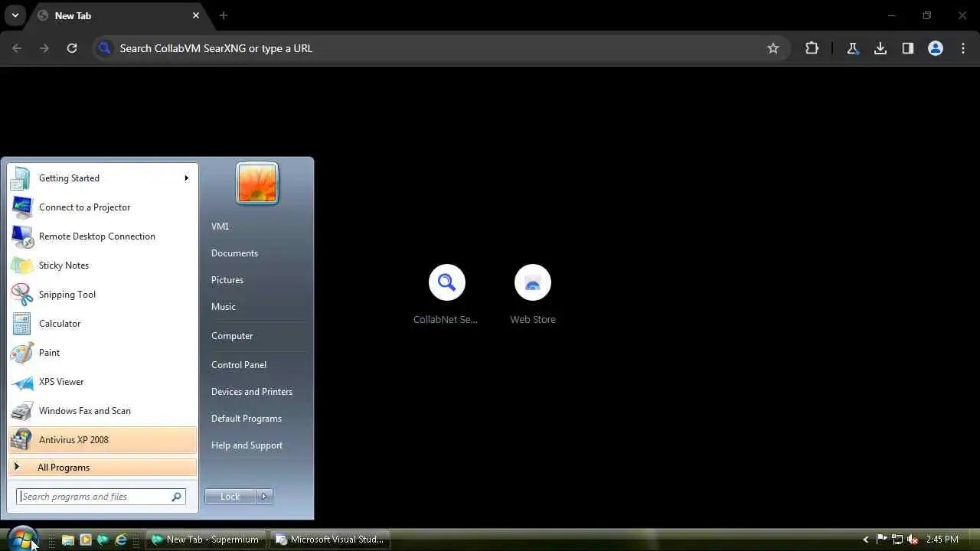Open the Snipping Tool
The image size is (980, 551).
(103, 295)
